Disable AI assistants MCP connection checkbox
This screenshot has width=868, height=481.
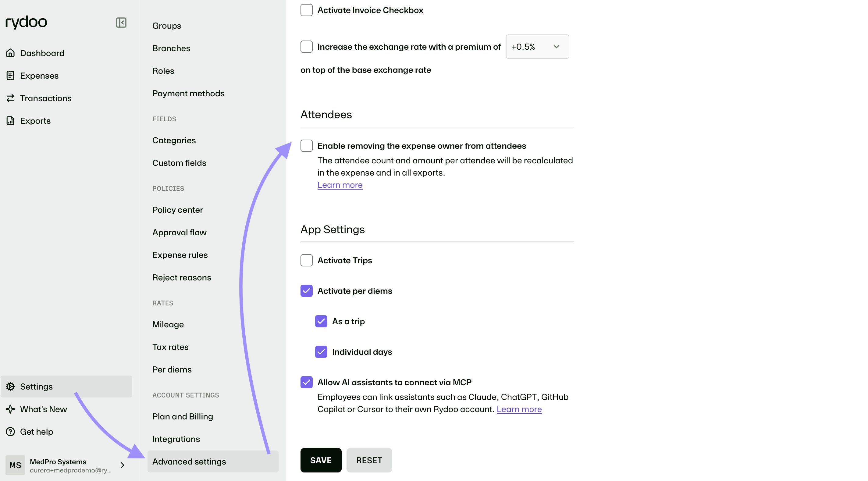pyautogui.click(x=306, y=382)
